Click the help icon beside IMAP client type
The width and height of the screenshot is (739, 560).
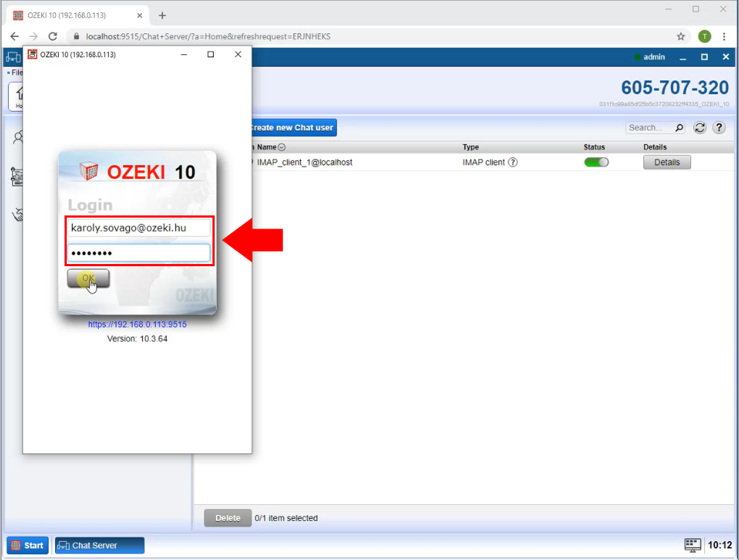pyautogui.click(x=513, y=162)
